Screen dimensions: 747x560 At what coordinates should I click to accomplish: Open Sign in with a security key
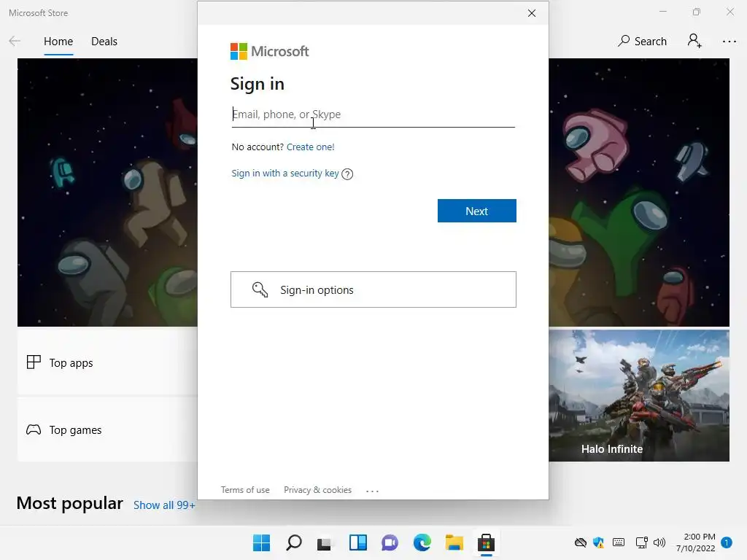point(285,174)
